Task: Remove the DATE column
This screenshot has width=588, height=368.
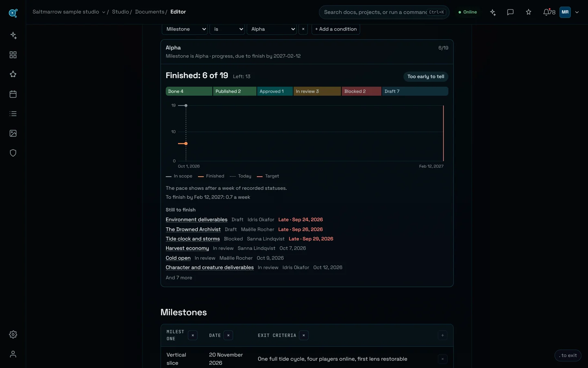Action: (x=228, y=335)
